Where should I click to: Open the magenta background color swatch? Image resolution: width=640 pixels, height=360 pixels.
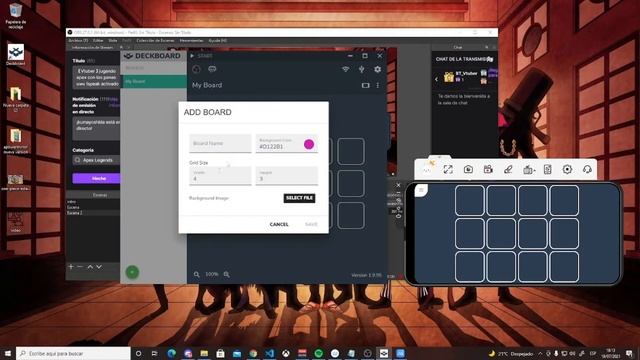tap(309, 144)
